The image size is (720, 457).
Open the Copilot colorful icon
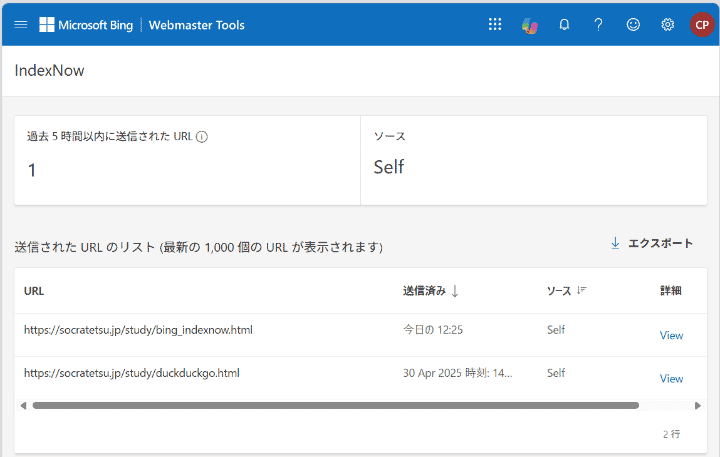(x=529, y=25)
